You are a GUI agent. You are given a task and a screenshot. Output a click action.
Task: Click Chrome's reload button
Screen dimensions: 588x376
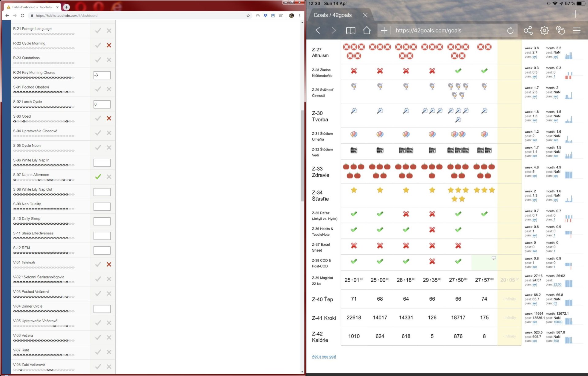[x=22, y=16]
